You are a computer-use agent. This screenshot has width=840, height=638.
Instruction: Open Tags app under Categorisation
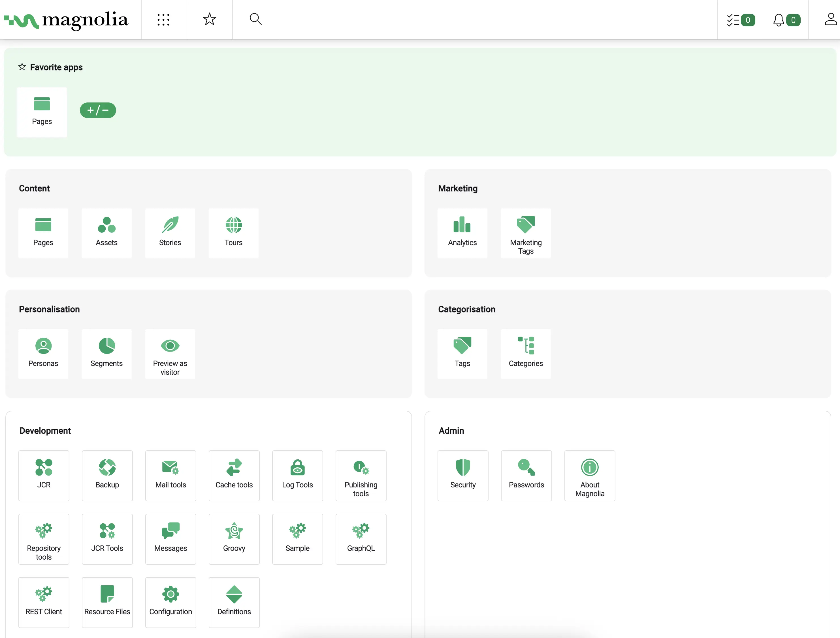pyautogui.click(x=462, y=354)
